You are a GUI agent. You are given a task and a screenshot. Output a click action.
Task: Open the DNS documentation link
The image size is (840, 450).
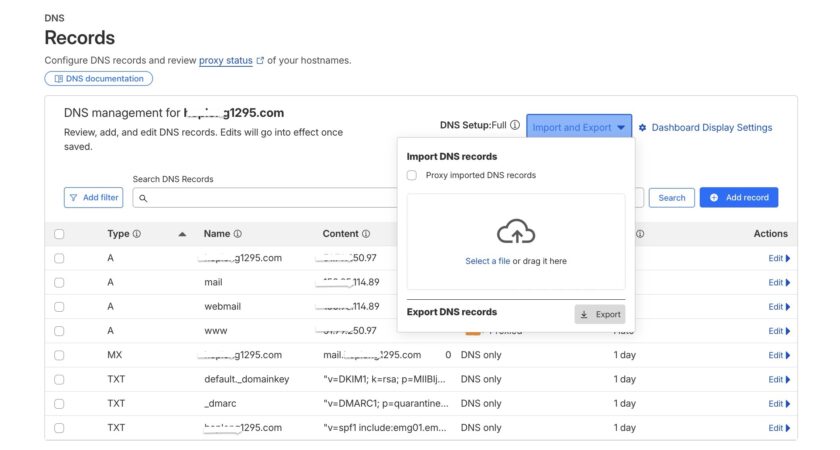point(99,79)
